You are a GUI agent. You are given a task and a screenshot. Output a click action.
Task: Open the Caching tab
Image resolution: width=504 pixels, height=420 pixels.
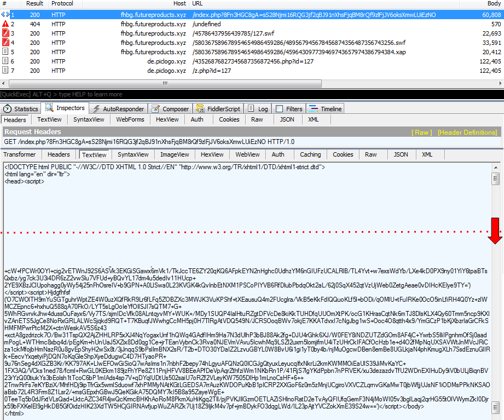pyautogui.click(x=310, y=154)
